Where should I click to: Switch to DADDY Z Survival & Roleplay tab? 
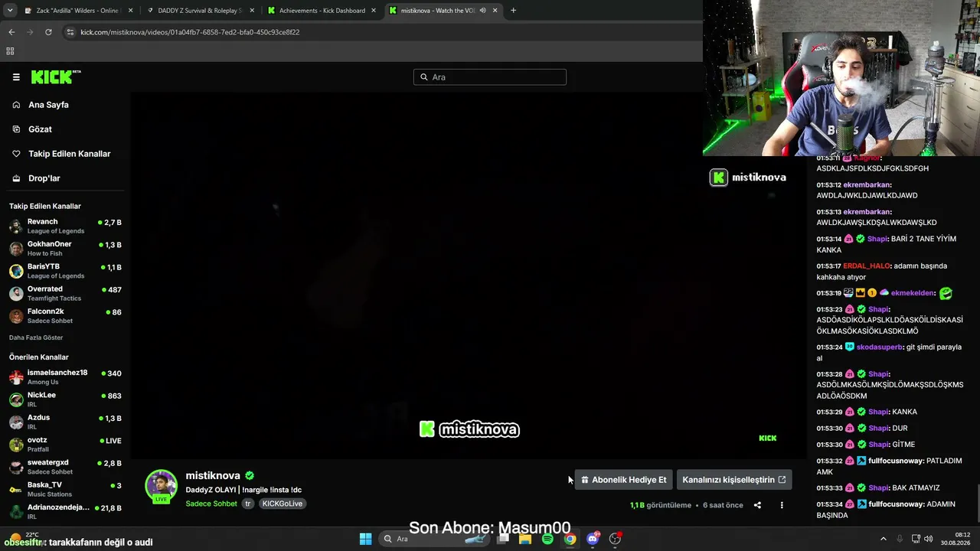tap(199, 11)
